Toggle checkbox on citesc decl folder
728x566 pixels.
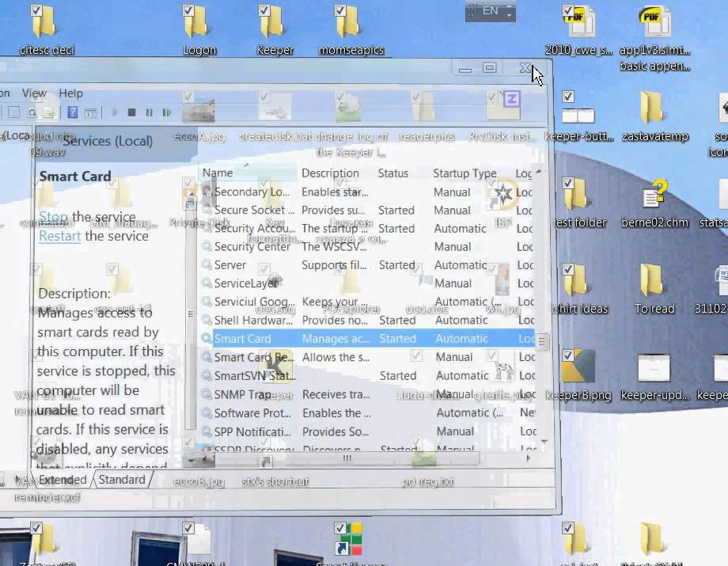[x=35, y=11]
